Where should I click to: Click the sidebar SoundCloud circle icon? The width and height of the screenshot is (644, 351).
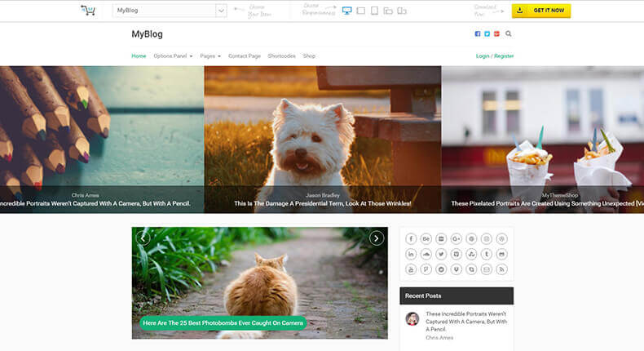tap(426, 255)
